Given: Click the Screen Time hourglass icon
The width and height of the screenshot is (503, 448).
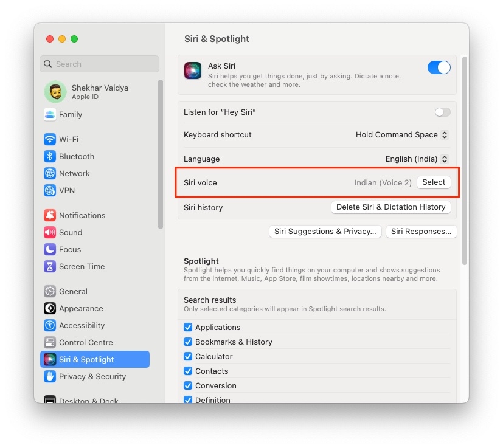Looking at the screenshot, I should pos(50,266).
